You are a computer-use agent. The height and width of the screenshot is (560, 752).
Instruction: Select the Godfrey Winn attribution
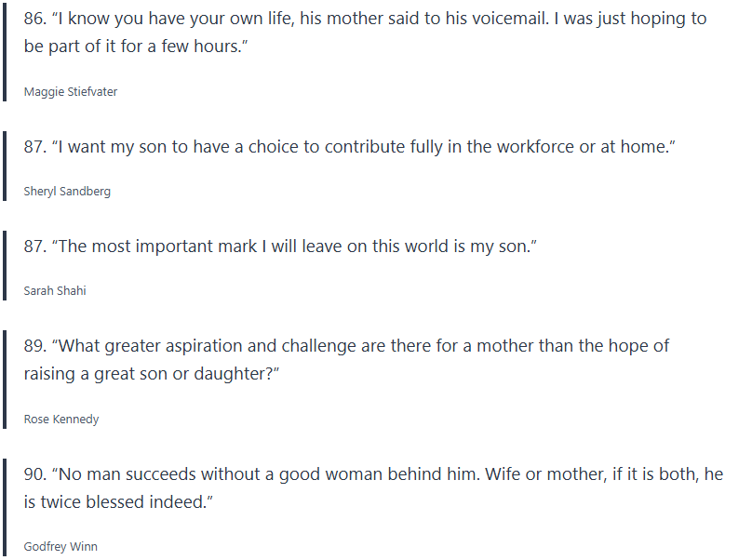tap(60, 547)
